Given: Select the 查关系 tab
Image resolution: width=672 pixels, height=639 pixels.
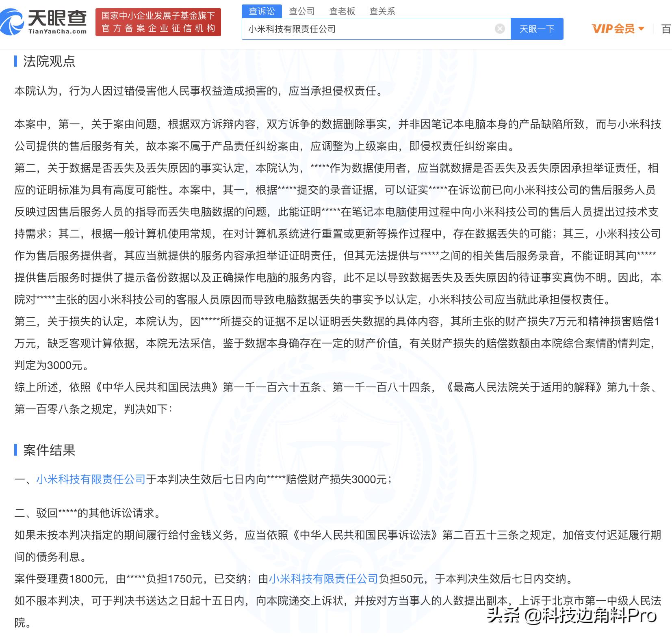Looking at the screenshot, I should pos(382,11).
